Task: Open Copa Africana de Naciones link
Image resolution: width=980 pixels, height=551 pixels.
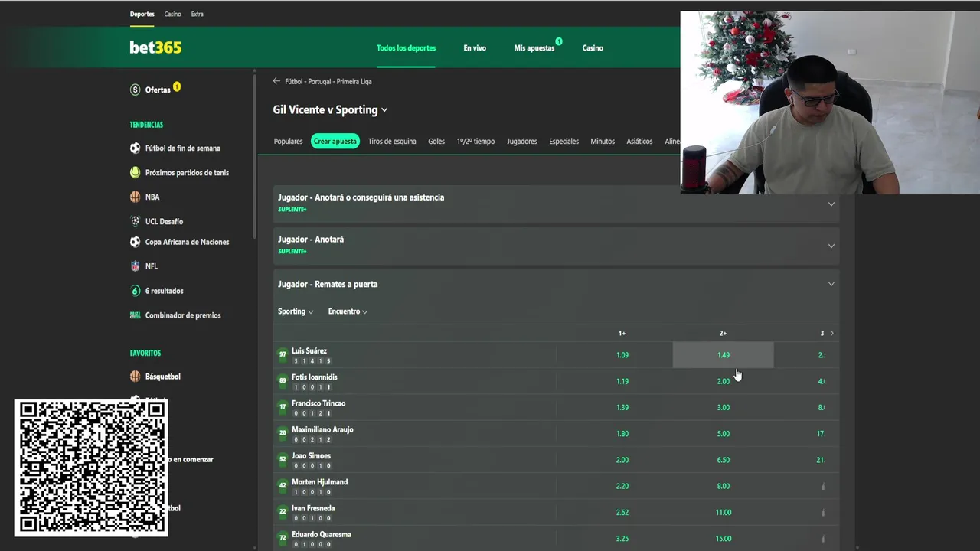Action: coord(187,242)
